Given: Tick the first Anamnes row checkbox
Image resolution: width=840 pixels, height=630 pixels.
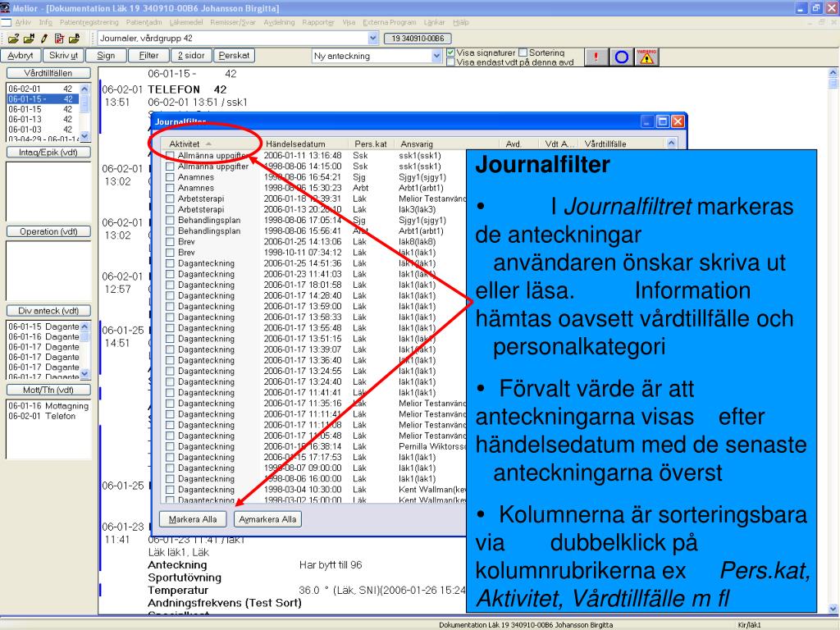Looking at the screenshot, I should pyautogui.click(x=170, y=176).
